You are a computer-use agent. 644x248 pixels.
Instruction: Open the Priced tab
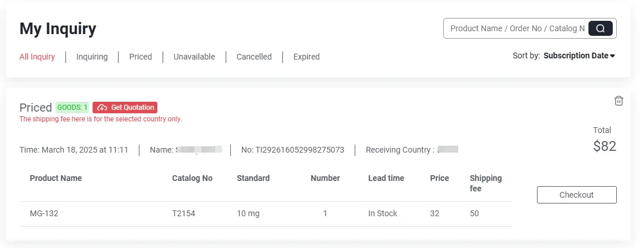click(x=141, y=57)
